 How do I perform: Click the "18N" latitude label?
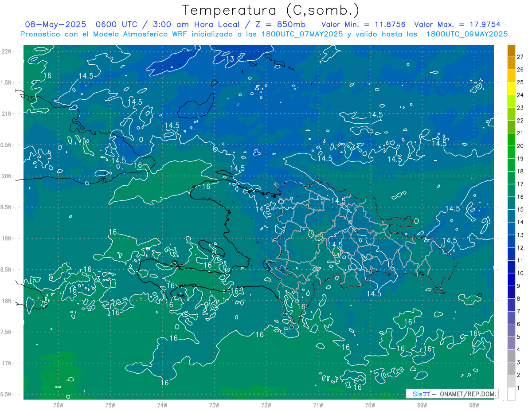7,301
